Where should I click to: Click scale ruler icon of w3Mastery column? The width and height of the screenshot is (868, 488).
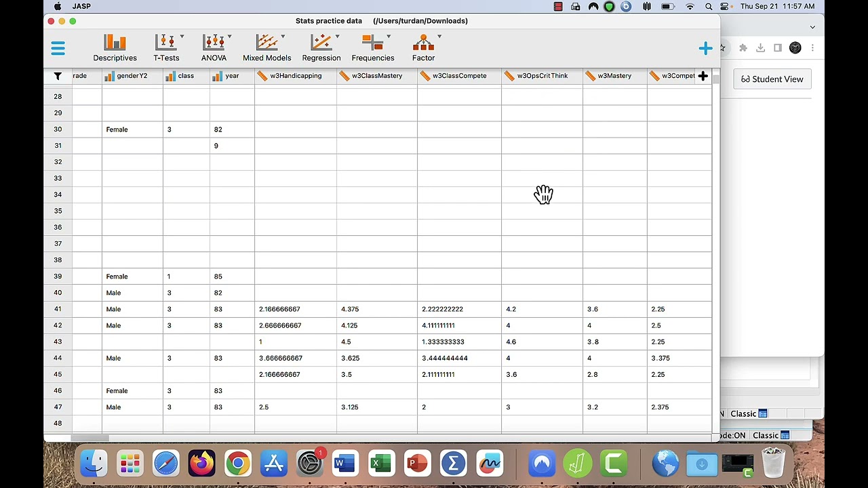click(591, 76)
